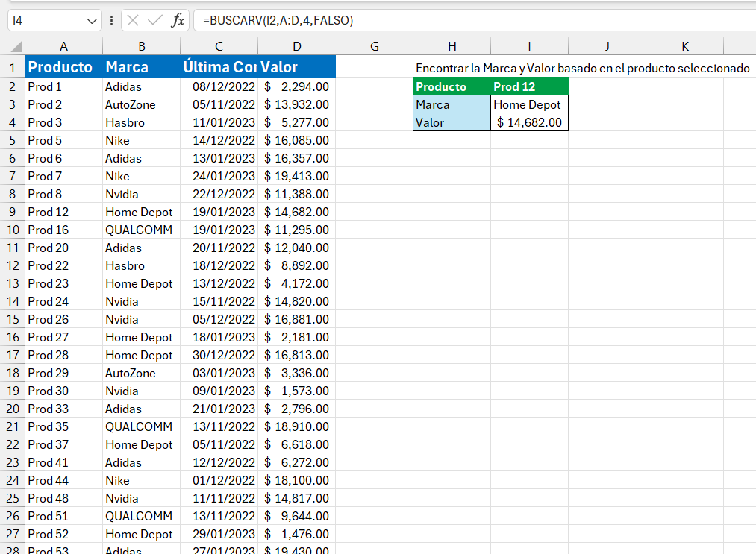Select the green Prod 12 lookup cell
Image resolution: width=756 pixels, height=554 pixels.
(x=529, y=86)
